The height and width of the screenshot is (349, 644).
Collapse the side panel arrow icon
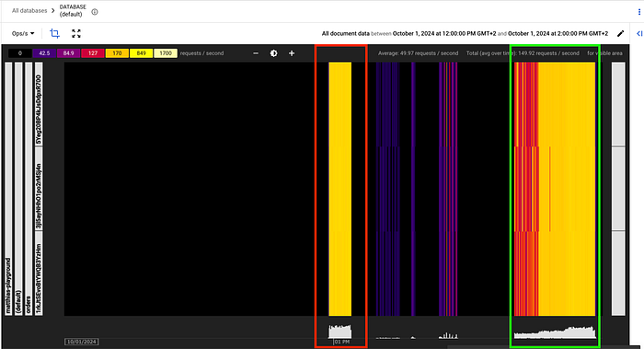639,33
